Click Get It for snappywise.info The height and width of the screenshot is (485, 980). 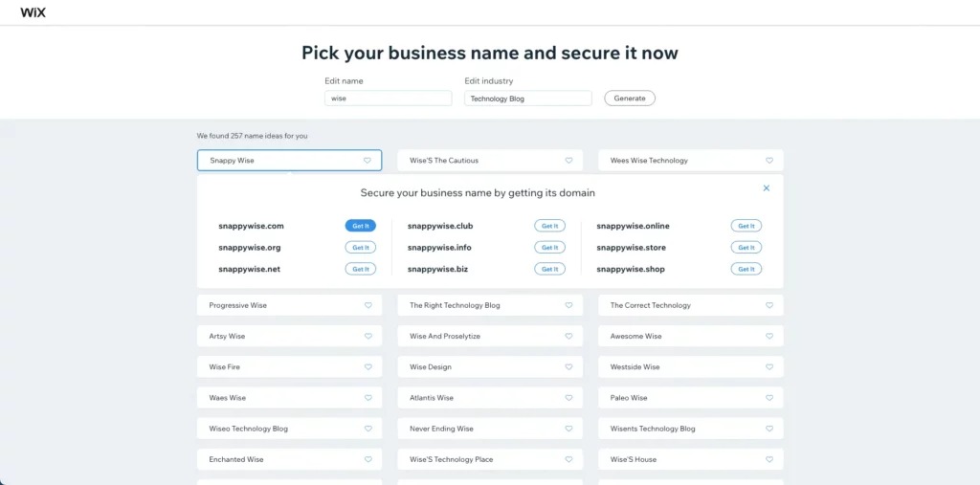pos(549,248)
